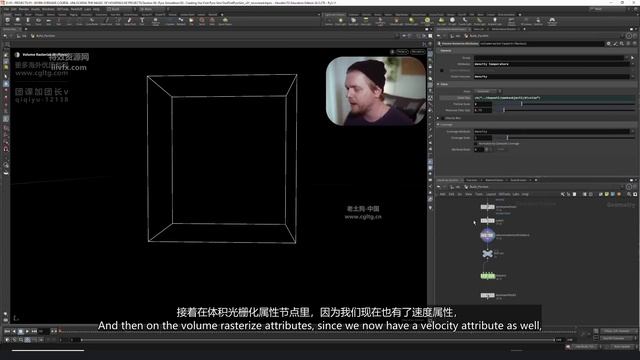
Task: Select the Box shelf tool
Action: point(7,21)
